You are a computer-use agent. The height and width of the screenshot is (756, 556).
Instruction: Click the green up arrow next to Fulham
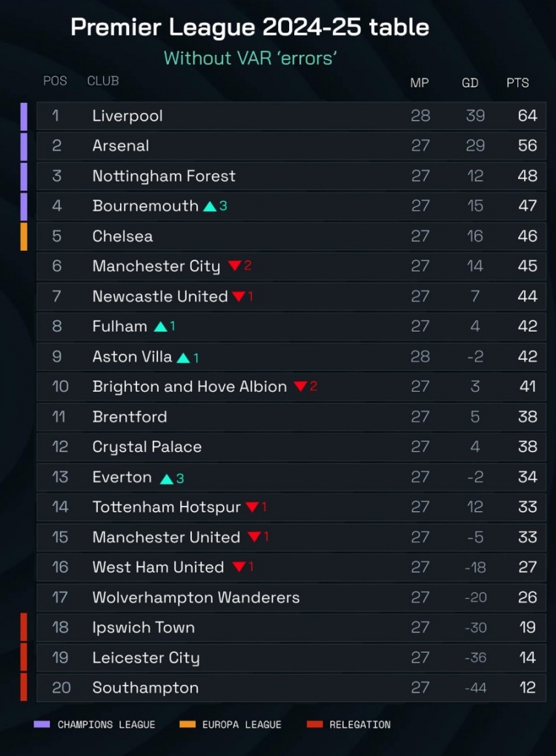point(160,326)
